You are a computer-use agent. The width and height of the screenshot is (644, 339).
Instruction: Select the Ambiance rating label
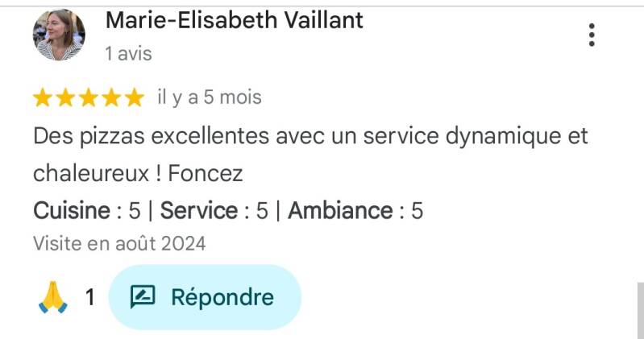click(x=340, y=211)
